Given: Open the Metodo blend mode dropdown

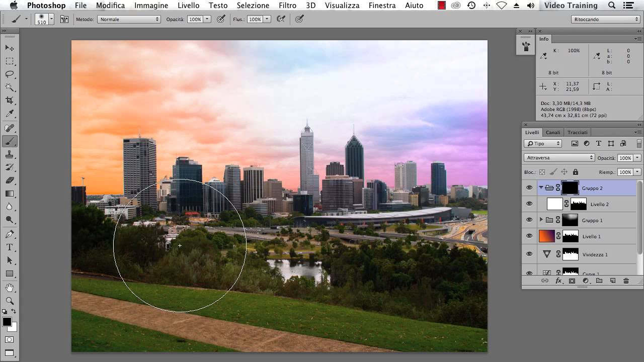Looking at the screenshot, I should click(129, 19).
